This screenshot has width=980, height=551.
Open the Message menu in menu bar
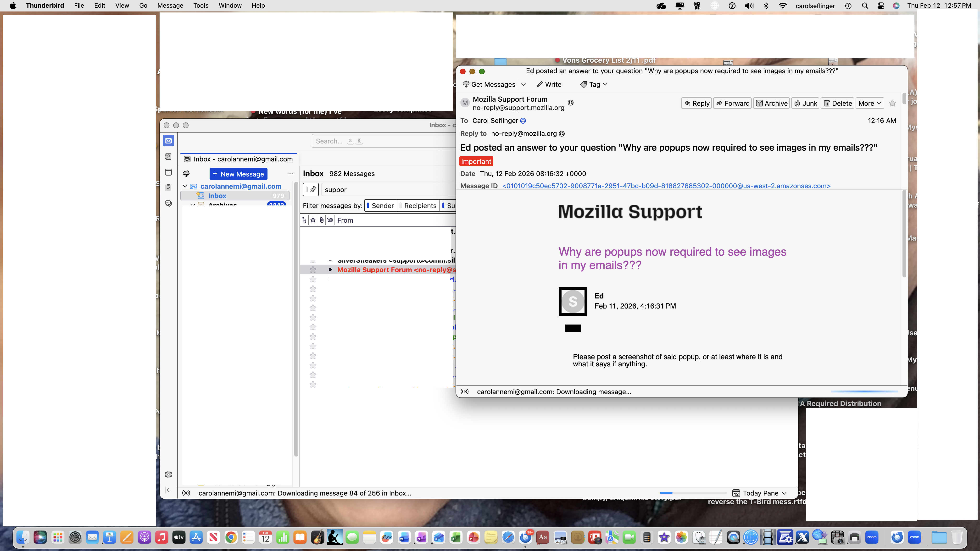(170, 6)
